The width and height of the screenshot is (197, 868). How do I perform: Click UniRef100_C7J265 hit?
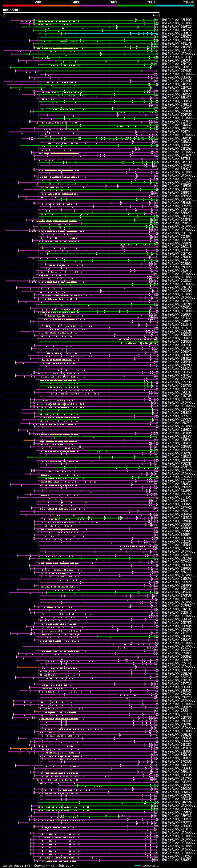(177, 856)
